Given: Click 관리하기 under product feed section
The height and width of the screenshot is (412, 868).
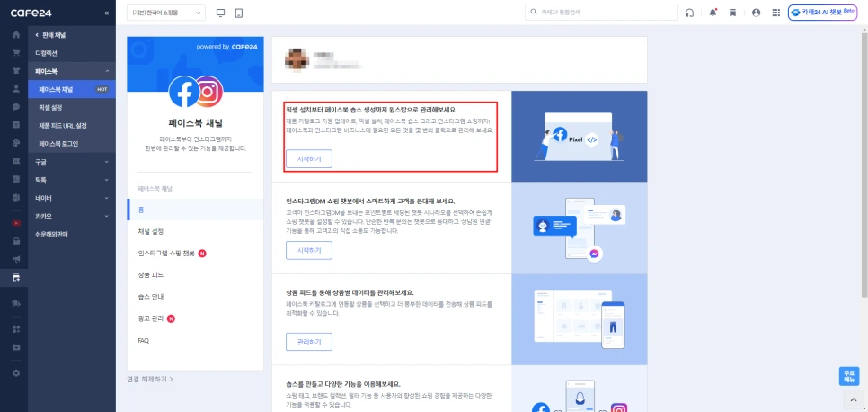Looking at the screenshot, I should 309,342.
